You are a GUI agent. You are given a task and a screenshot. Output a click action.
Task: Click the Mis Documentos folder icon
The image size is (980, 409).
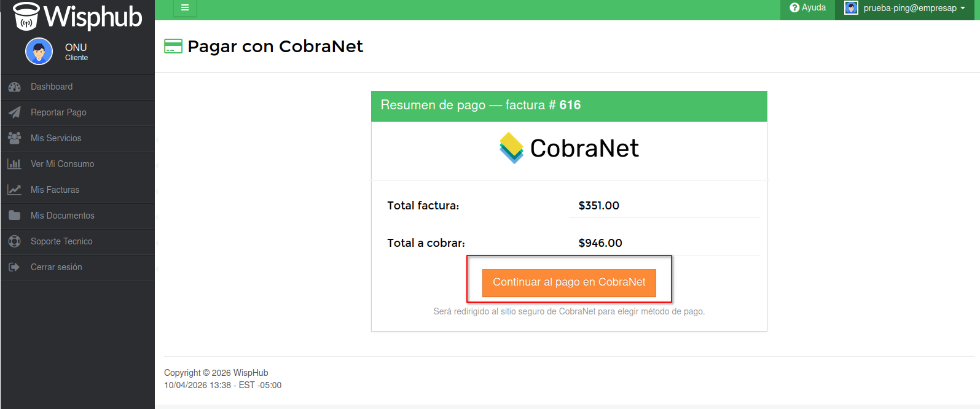click(15, 216)
